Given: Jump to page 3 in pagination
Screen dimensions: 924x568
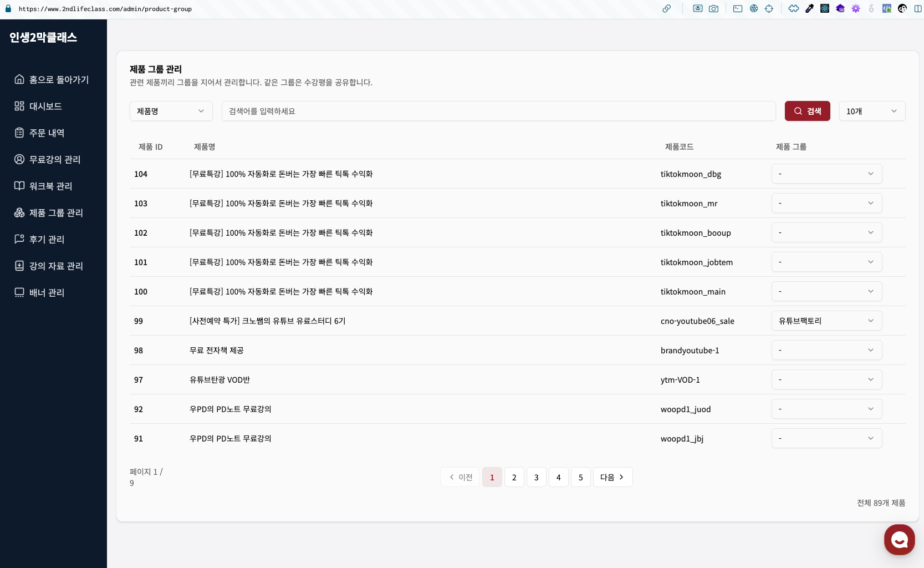Looking at the screenshot, I should [x=536, y=477].
